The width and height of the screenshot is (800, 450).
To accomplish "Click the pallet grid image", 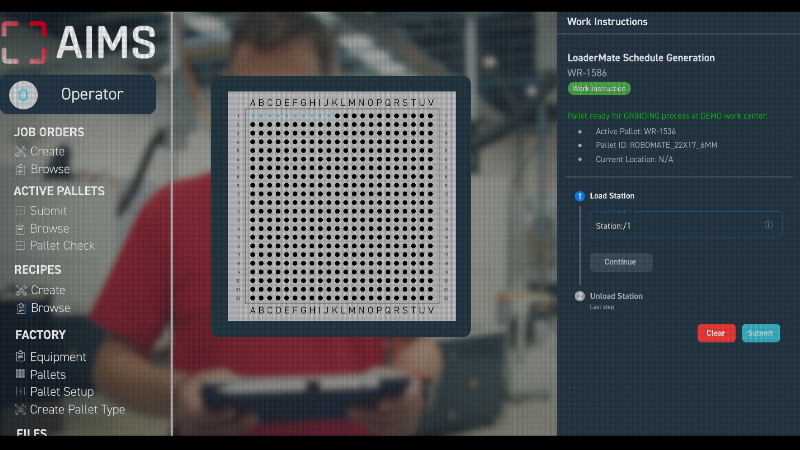I will point(341,206).
